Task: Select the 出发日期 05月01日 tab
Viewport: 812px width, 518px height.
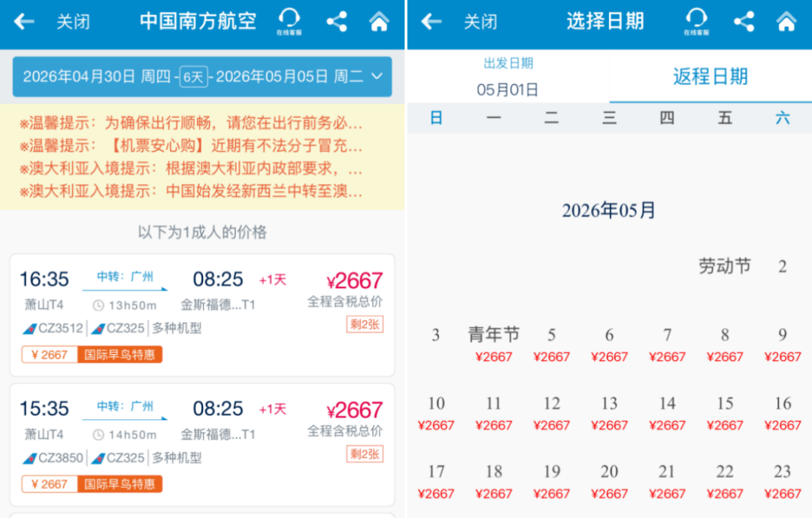Action: coord(508,77)
